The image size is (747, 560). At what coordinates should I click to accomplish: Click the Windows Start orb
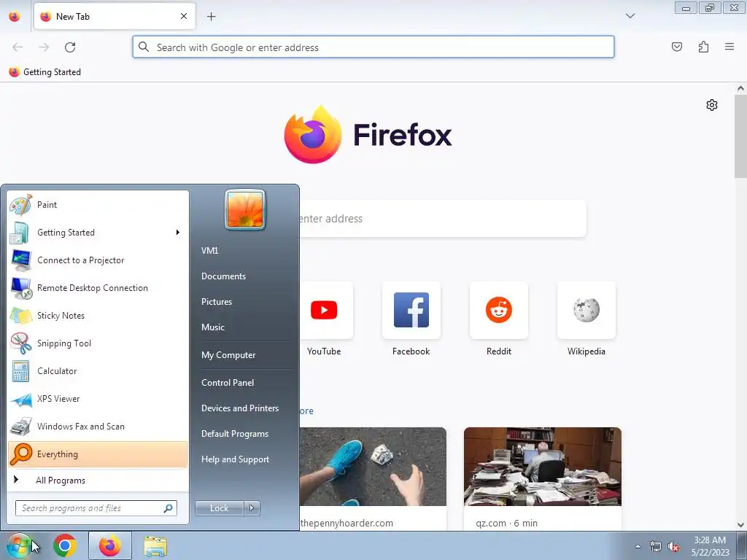point(18,545)
